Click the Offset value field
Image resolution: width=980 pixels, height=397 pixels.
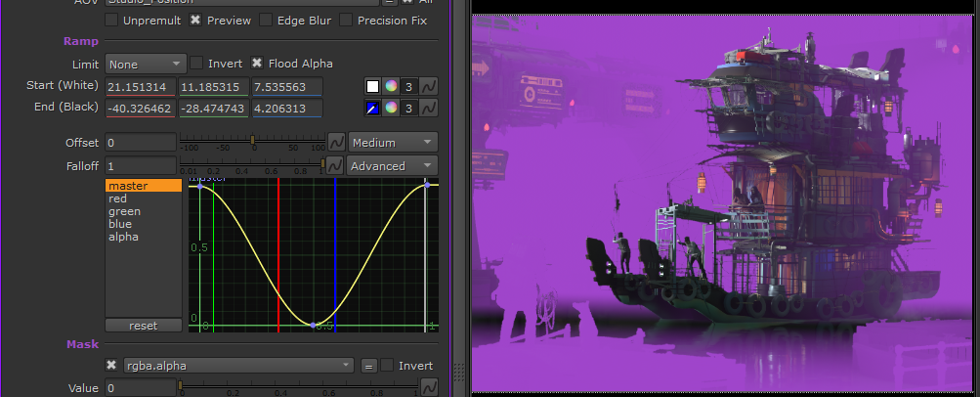click(x=142, y=143)
